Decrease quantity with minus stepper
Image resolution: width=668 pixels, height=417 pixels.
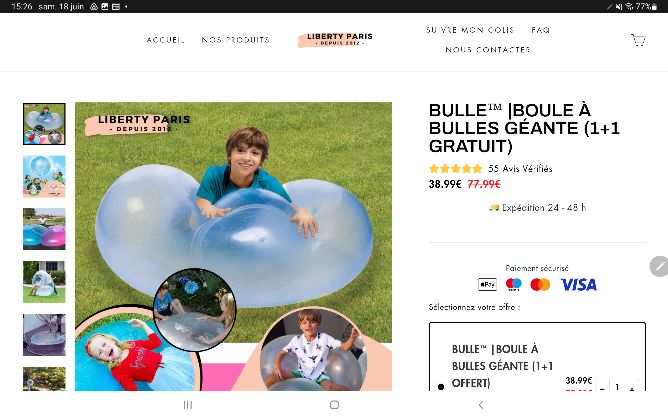tap(602, 388)
